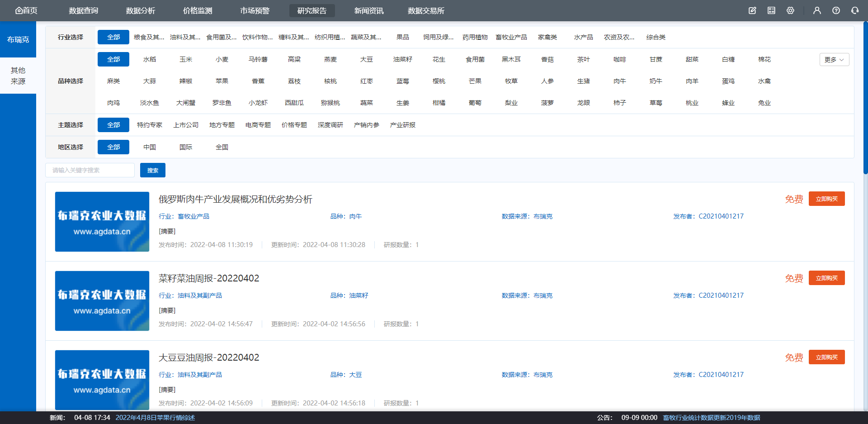Open customer service headset icon
This screenshot has width=868, height=424.
tap(855, 10)
